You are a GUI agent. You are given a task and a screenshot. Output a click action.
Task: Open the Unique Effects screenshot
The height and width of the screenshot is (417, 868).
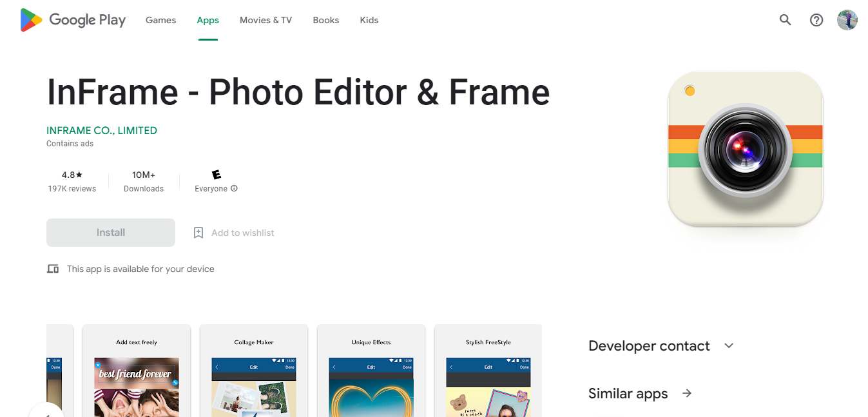click(x=371, y=380)
